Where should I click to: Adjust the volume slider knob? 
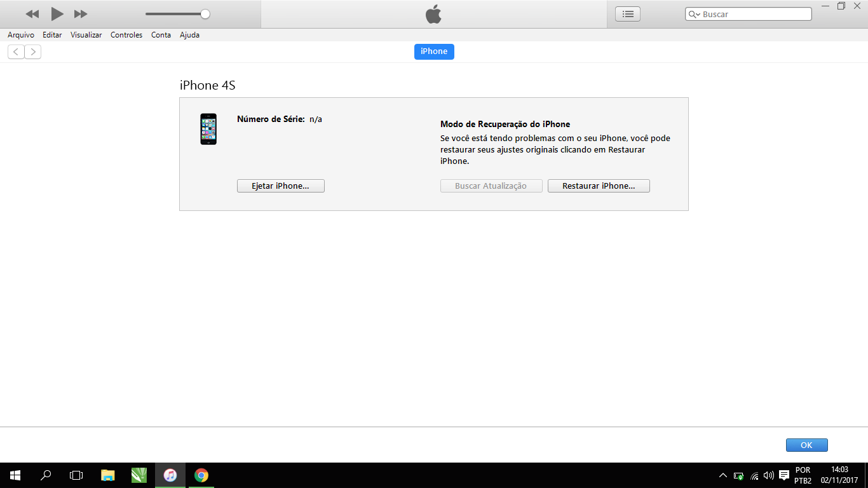pos(205,14)
